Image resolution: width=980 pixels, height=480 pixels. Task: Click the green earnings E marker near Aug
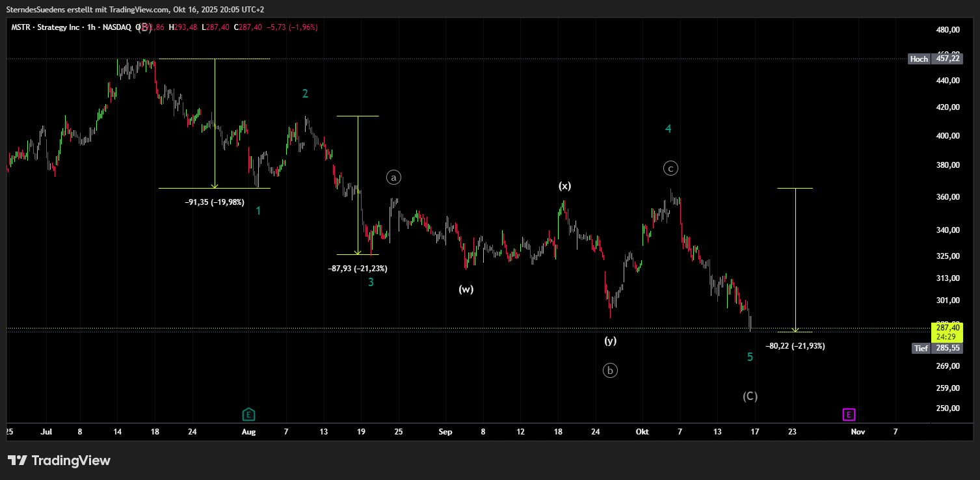pyautogui.click(x=248, y=414)
